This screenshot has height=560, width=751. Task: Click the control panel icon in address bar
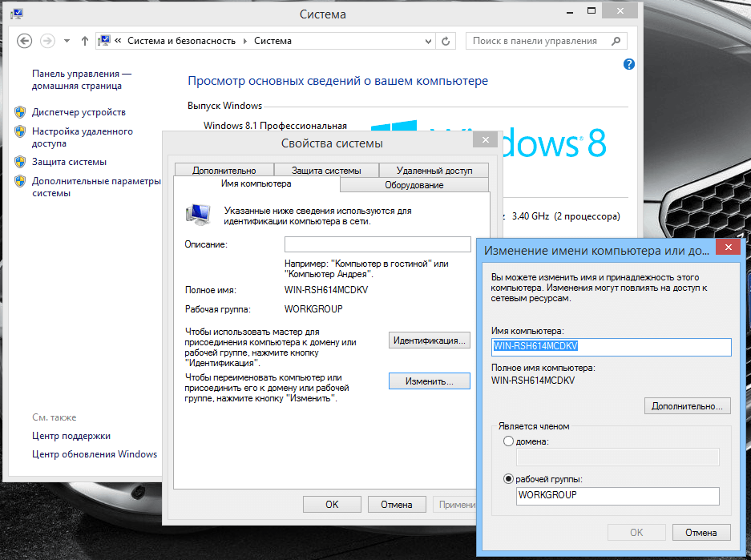104,41
